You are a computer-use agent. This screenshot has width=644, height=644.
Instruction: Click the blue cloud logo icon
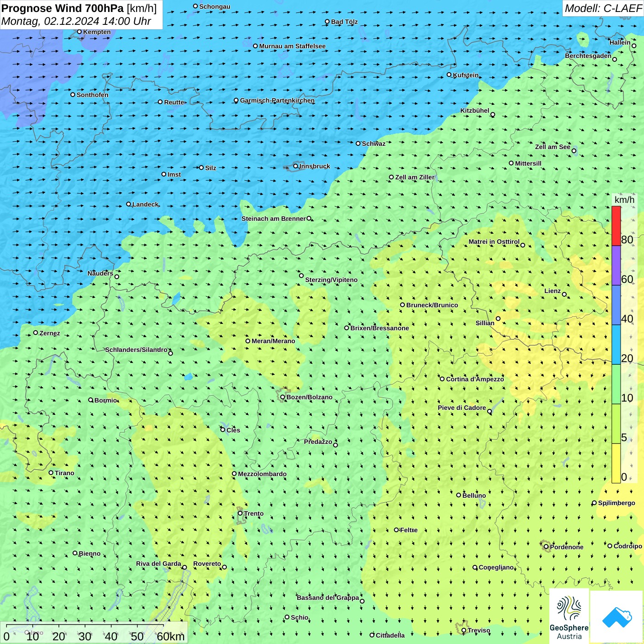click(616, 617)
